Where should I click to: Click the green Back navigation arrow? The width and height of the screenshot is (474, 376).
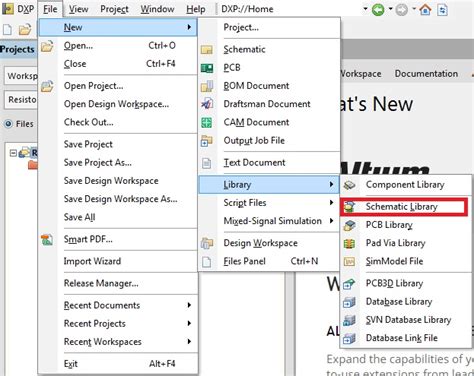point(378,9)
